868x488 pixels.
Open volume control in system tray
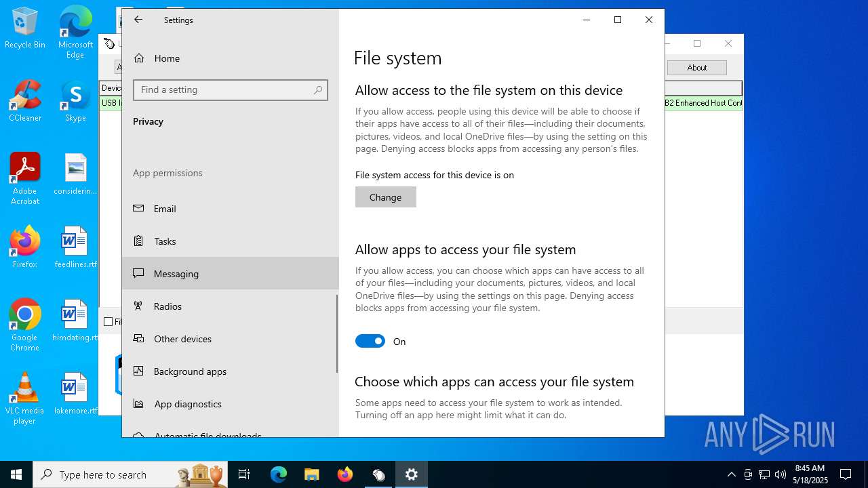click(x=781, y=474)
